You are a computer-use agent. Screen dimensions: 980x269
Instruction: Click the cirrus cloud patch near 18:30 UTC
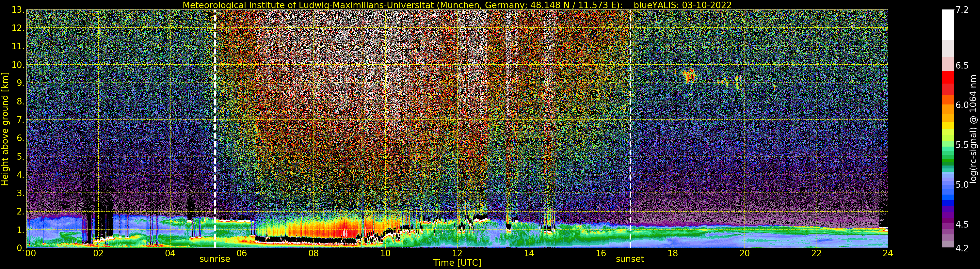[689, 76]
